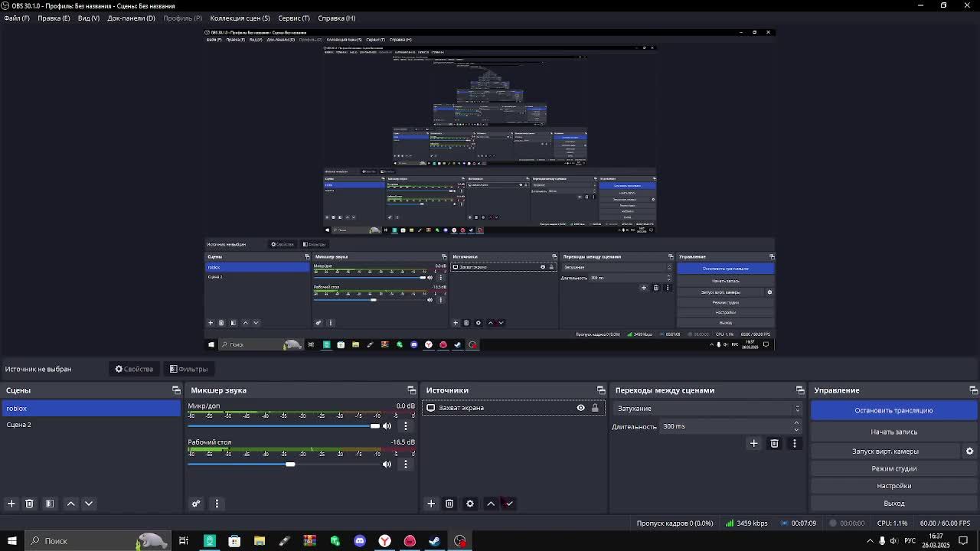This screenshot has width=980, height=551.
Task: Open the Сервис menu
Action: [294, 18]
